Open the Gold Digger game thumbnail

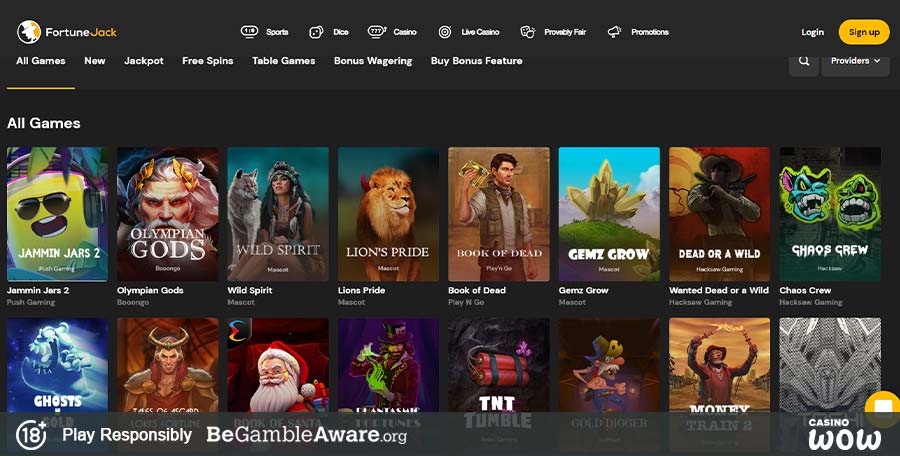(x=609, y=385)
